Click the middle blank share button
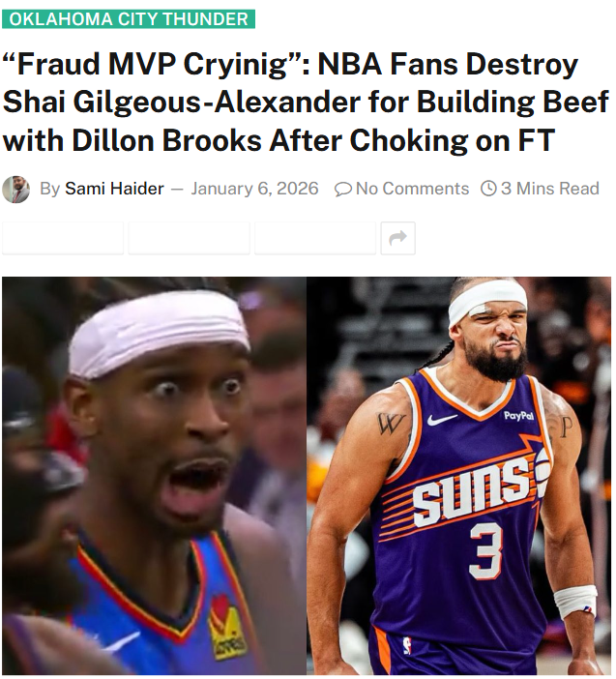616x679 pixels. click(190, 238)
